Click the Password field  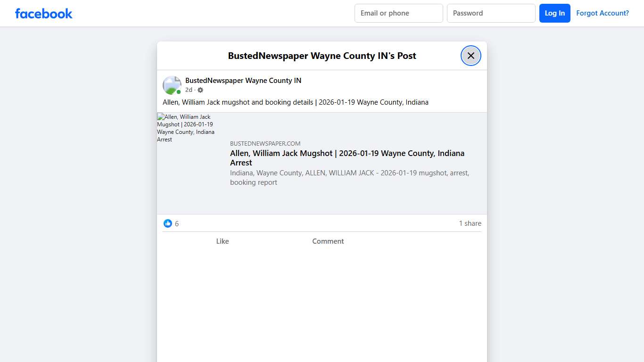[491, 13]
